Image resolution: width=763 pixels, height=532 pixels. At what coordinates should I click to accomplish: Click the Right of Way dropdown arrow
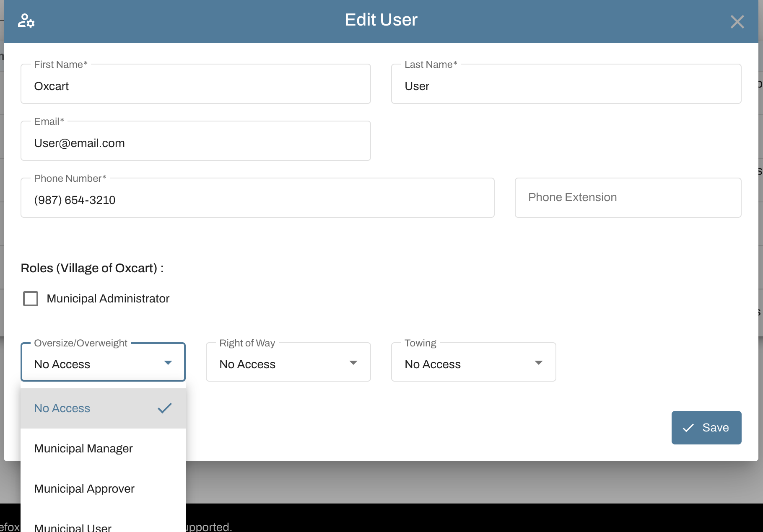(x=353, y=363)
